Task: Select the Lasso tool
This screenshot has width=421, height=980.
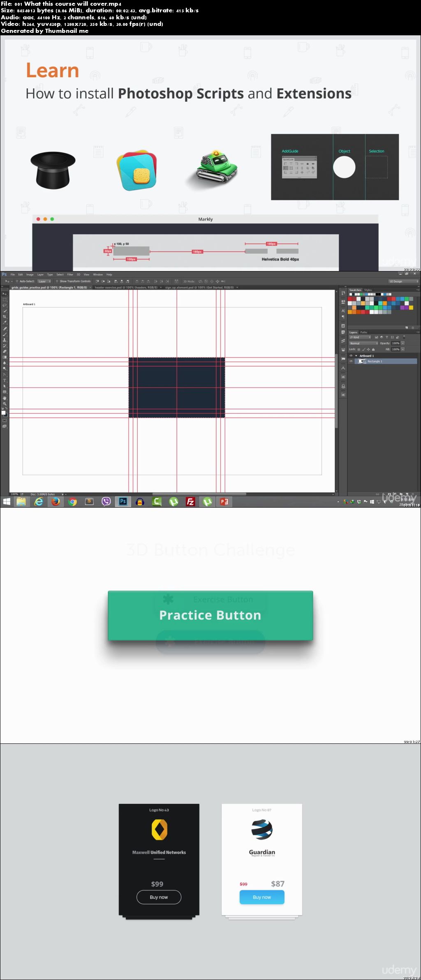Action: (5, 305)
